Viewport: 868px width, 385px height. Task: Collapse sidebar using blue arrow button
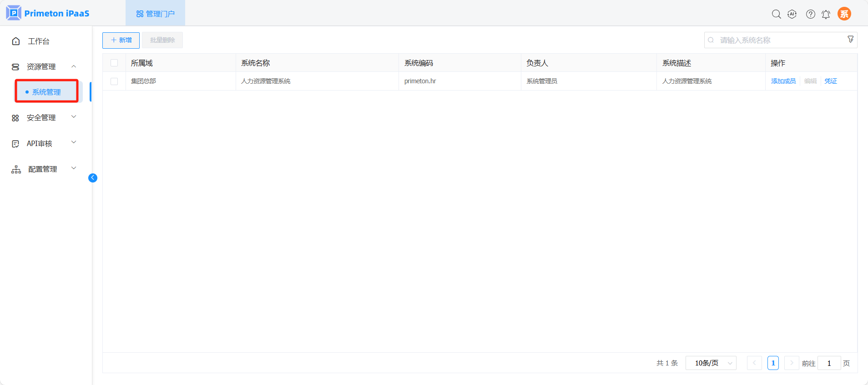click(x=93, y=178)
